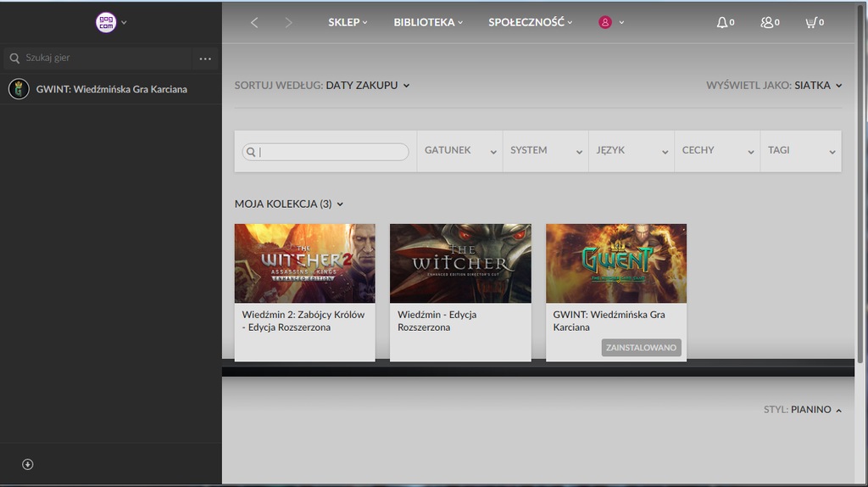Open the SPOŁECZNOŚĆ menu
This screenshot has width=868, height=487.
(x=531, y=22)
